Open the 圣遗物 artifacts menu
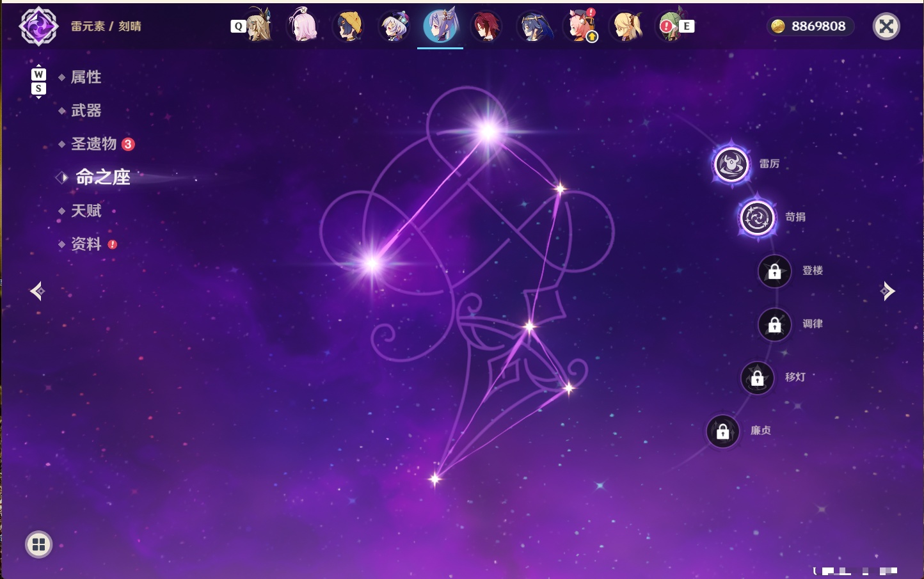924x579 pixels. 94,144
